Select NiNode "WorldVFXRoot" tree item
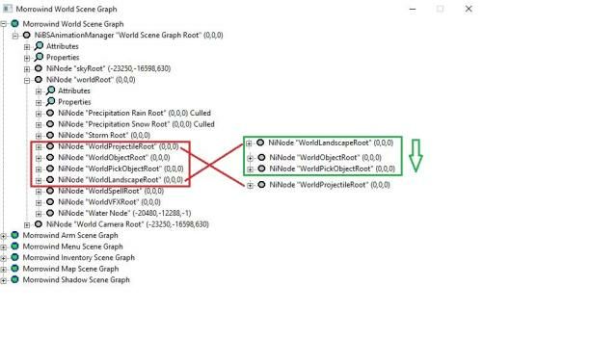The image size is (590, 364). point(110,202)
